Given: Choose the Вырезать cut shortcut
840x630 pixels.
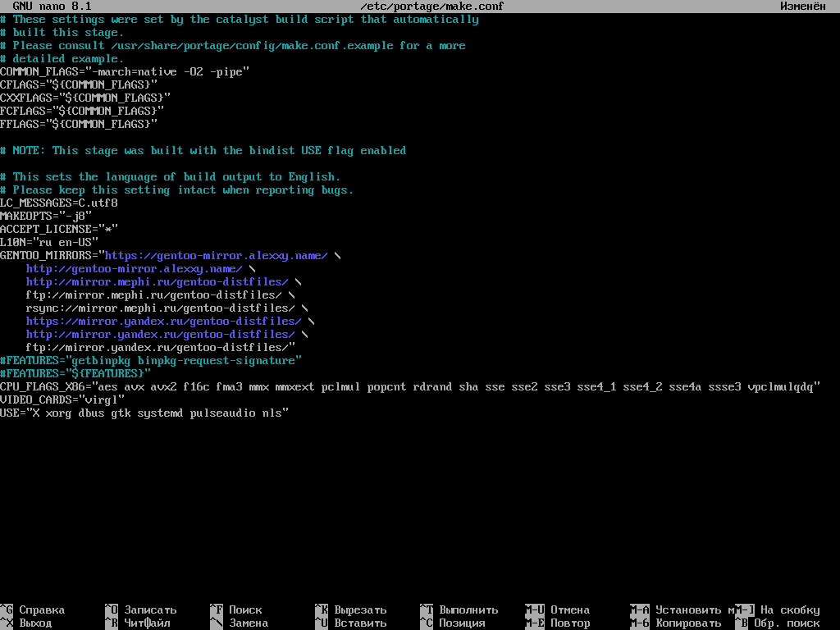Looking at the screenshot, I should point(351,609).
